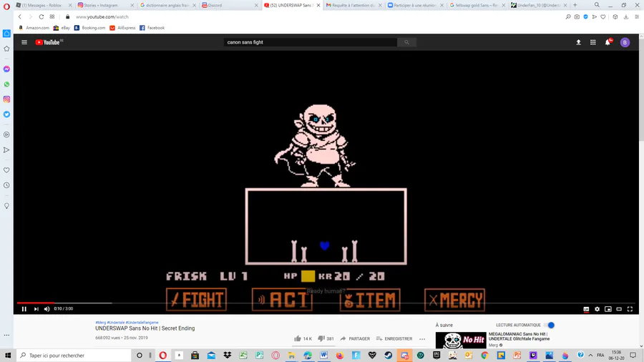Click the YouTube search field

pyautogui.click(x=310, y=42)
